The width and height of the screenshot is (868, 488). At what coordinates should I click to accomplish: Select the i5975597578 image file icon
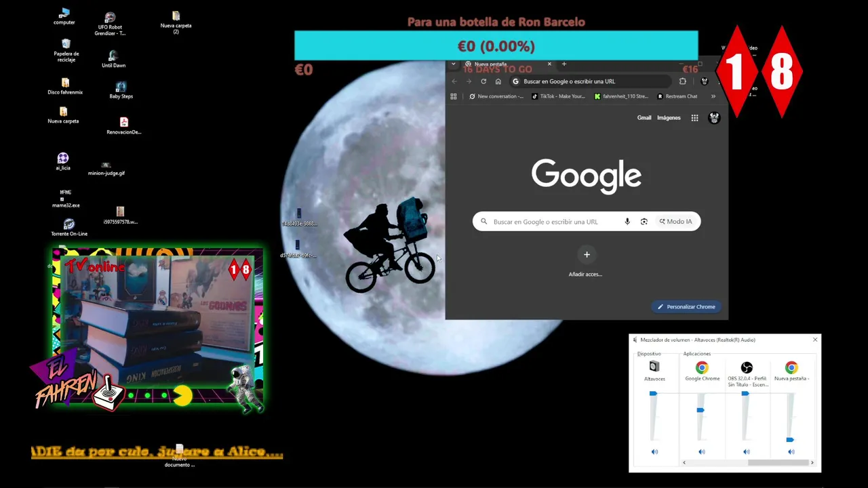[120, 211]
